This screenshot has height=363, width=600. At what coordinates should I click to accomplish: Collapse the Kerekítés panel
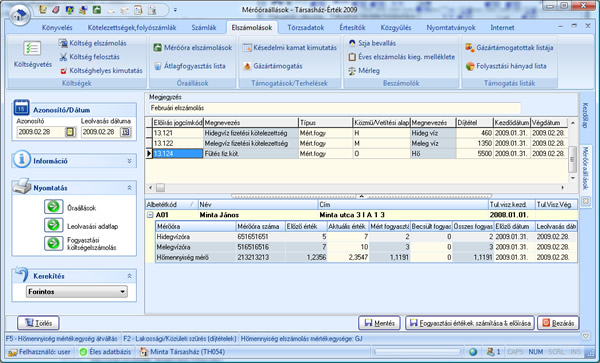click(129, 276)
